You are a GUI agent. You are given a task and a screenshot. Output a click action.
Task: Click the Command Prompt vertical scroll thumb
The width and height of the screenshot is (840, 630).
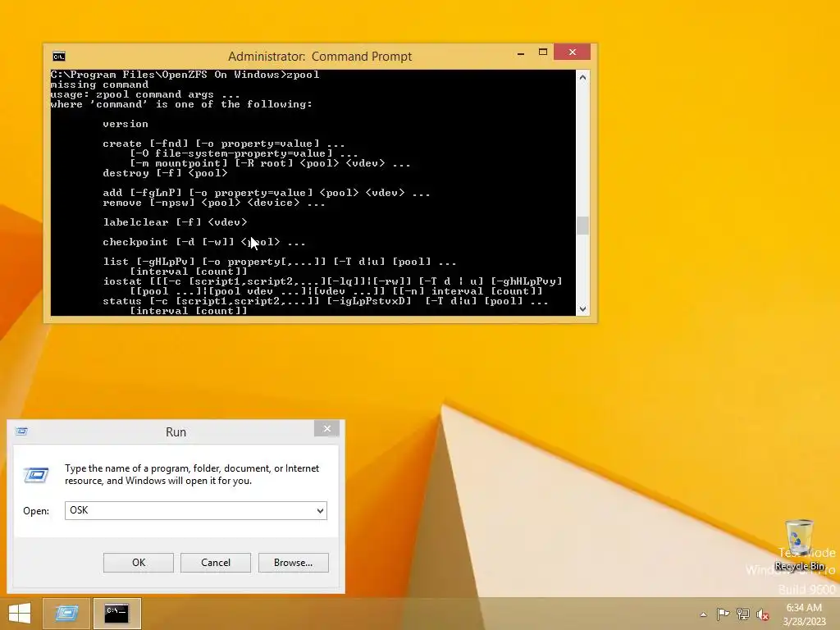click(x=583, y=225)
